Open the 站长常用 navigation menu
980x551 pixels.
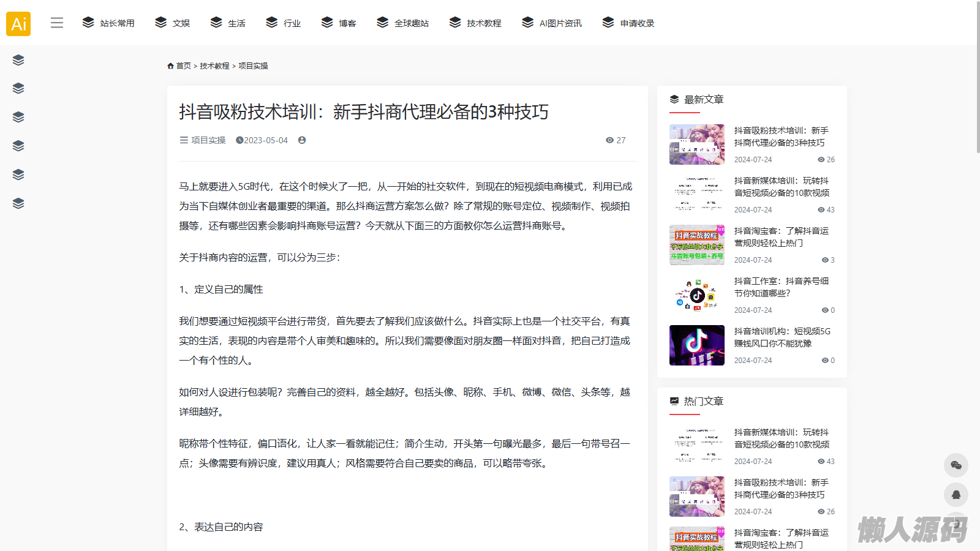[108, 23]
